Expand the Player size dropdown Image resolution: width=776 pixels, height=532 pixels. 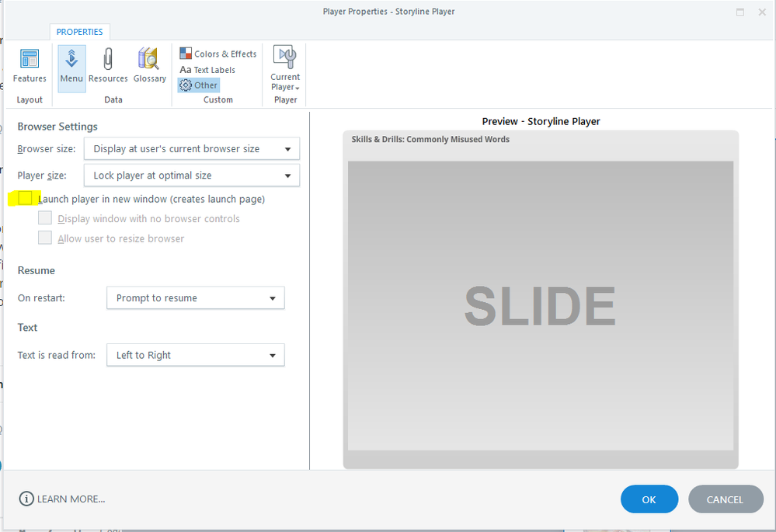coord(192,176)
